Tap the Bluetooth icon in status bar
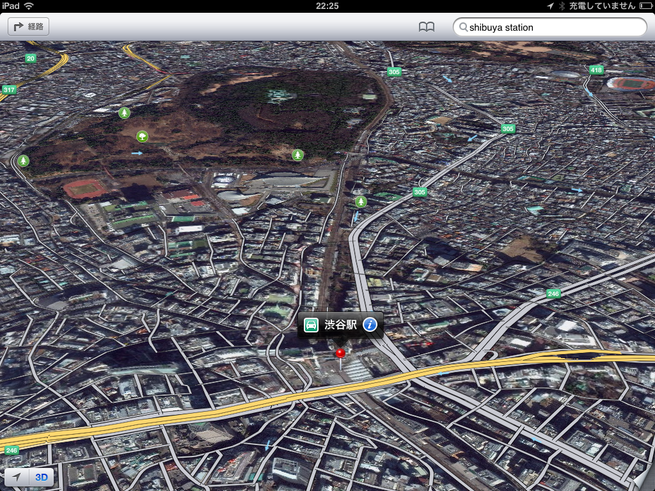This screenshot has height=491, width=655. coord(561,6)
